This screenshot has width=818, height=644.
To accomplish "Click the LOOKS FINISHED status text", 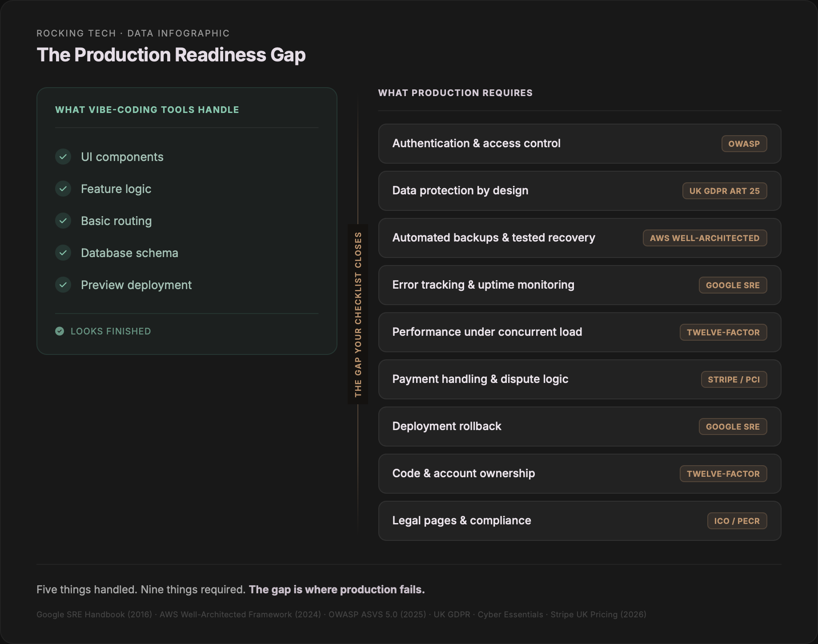I will 111,331.
